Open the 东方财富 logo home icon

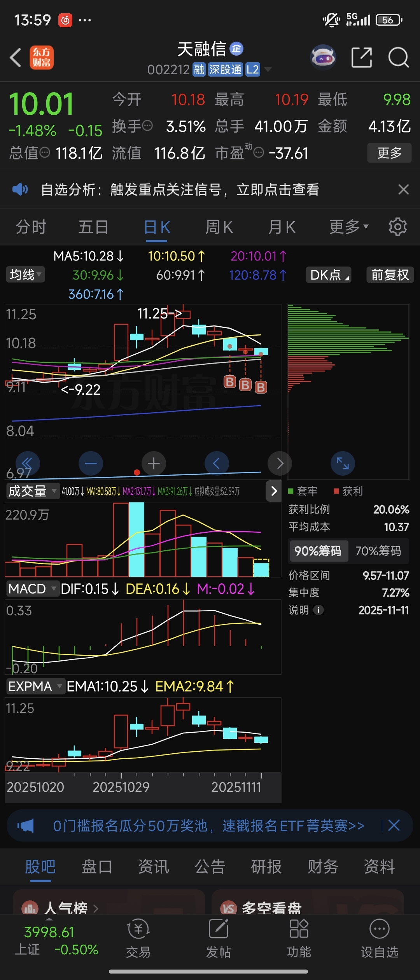point(42,58)
